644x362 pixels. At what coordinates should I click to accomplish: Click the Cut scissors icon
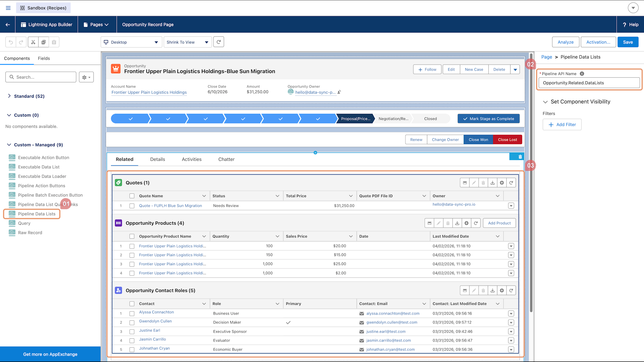(x=33, y=42)
